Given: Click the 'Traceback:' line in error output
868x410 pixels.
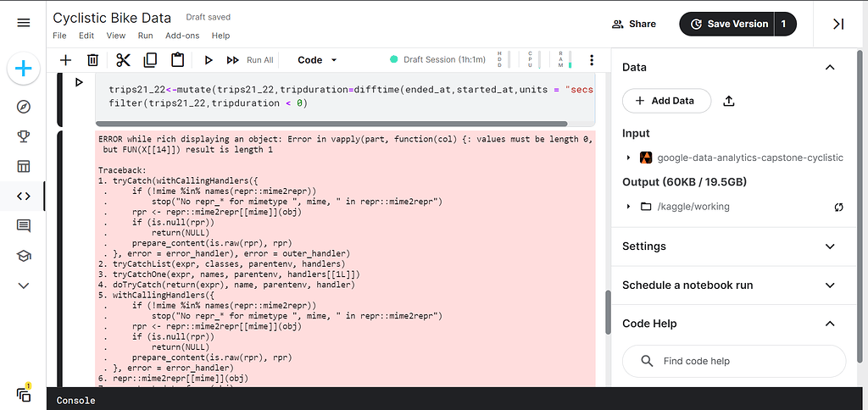Looking at the screenshot, I should [122, 170].
